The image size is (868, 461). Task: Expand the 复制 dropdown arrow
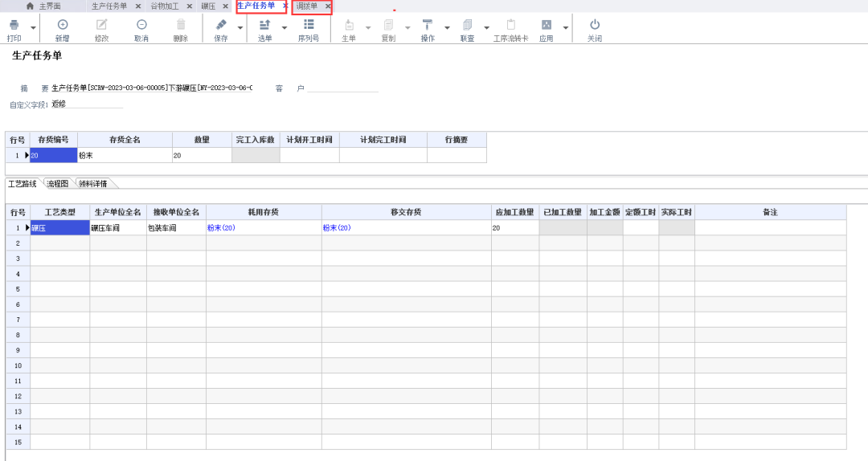tap(408, 27)
